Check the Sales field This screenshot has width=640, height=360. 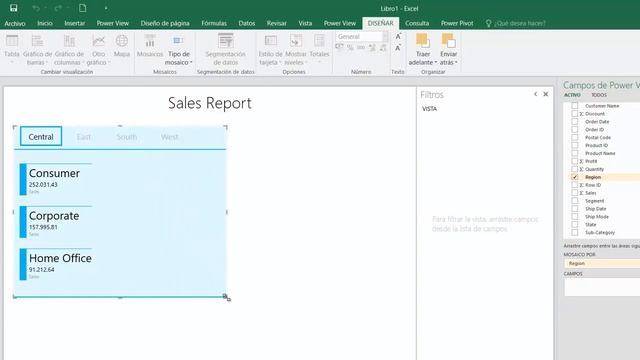[575, 193]
